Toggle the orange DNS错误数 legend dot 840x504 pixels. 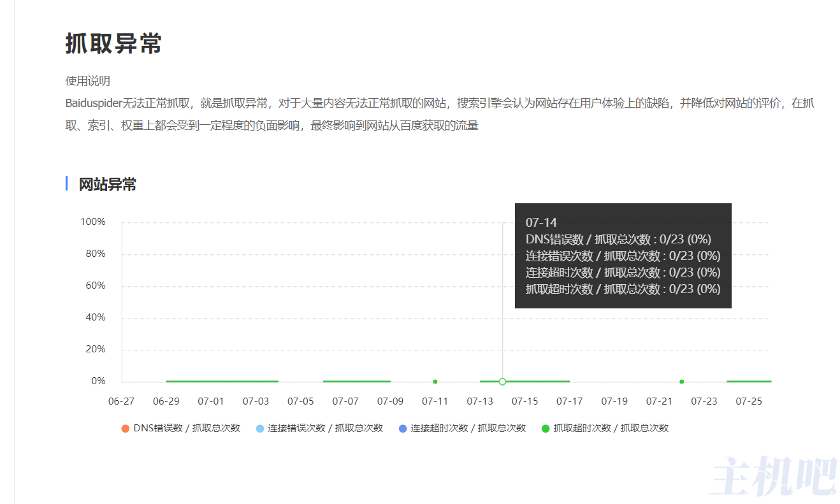point(125,428)
